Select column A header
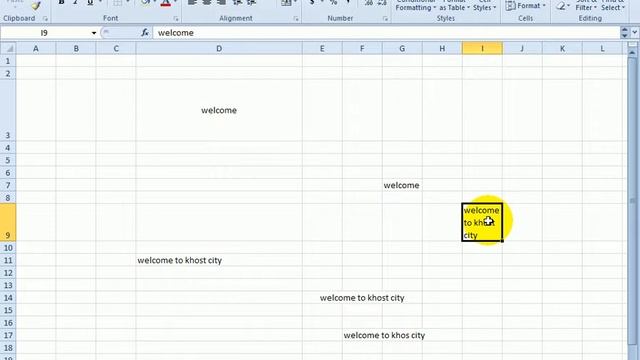640x360 pixels. point(36,49)
